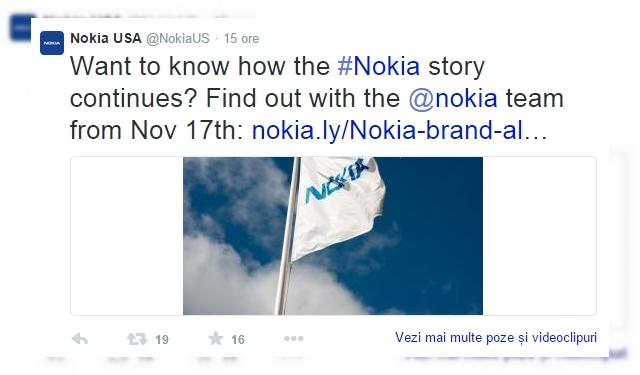Open the Nokia USA account name
640x375 pixels.
106,38
